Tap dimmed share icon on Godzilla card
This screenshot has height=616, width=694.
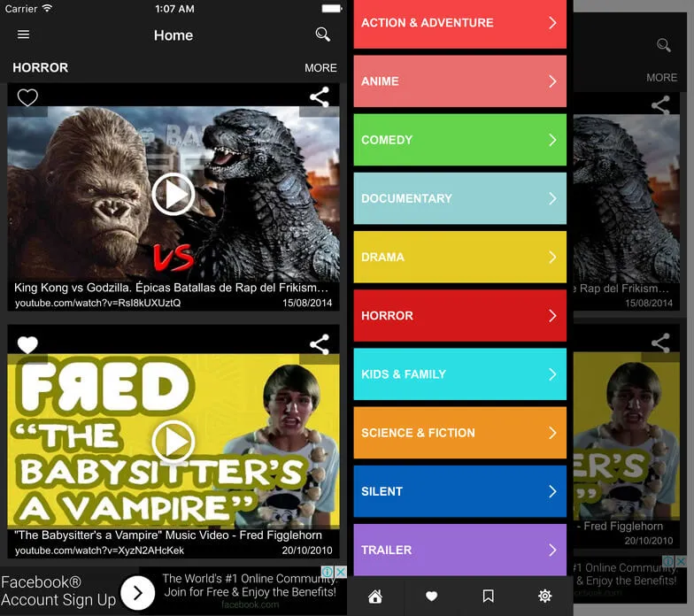pos(660,105)
